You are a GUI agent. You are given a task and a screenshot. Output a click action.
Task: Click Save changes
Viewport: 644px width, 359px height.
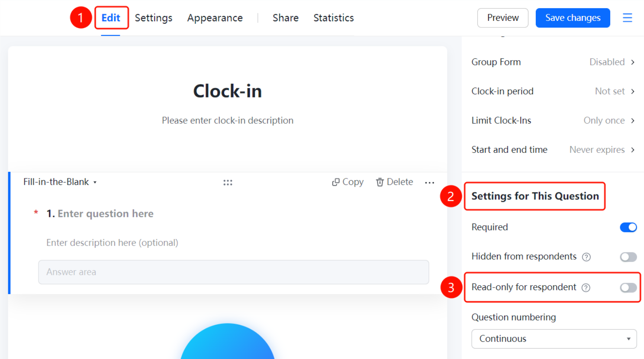573,18
